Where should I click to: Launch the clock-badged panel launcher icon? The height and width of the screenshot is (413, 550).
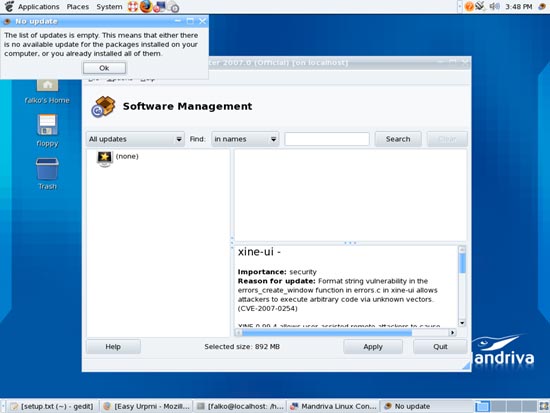point(173,7)
